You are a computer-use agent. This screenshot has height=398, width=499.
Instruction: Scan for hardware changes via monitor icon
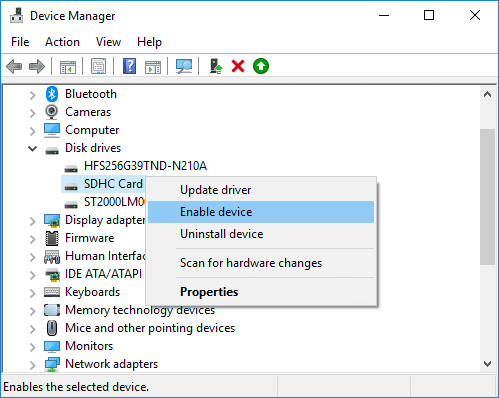click(184, 66)
